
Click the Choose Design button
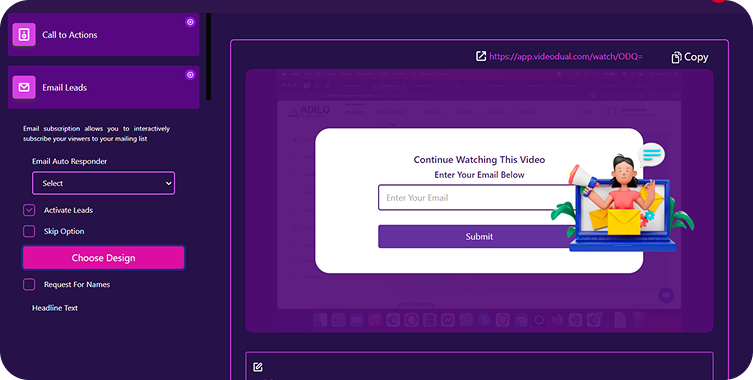coord(103,258)
